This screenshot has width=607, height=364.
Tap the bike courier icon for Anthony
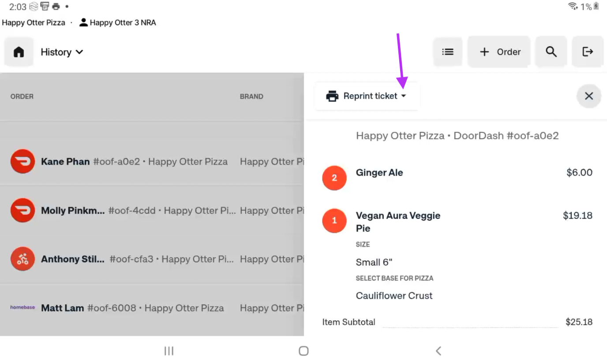click(x=22, y=259)
